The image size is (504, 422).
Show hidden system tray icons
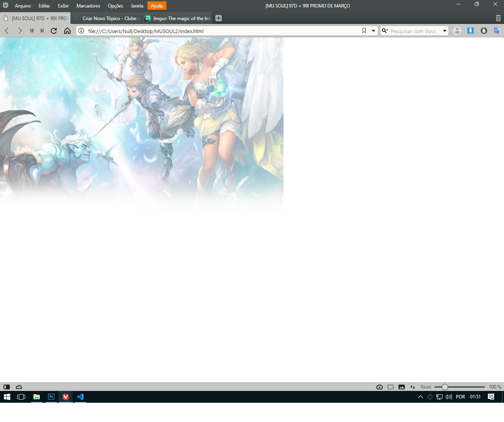[421, 397]
